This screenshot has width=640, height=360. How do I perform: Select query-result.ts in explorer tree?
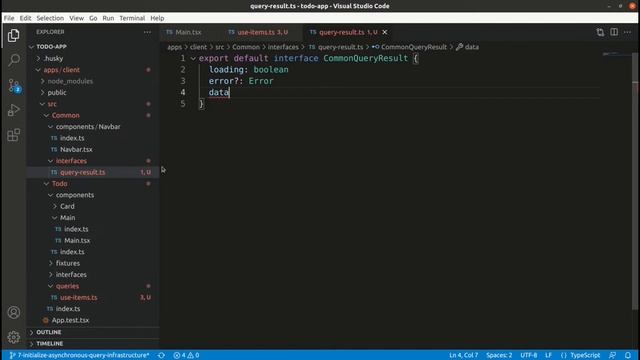82,172
